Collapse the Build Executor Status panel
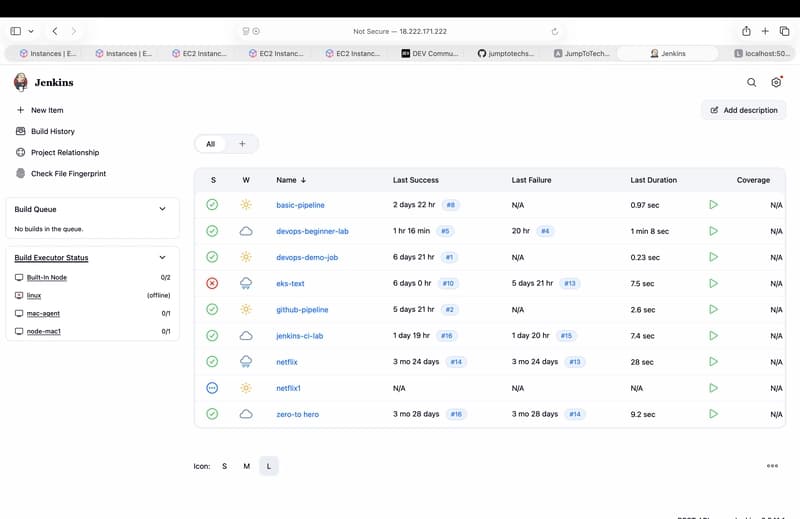 [x=163, y=258]
